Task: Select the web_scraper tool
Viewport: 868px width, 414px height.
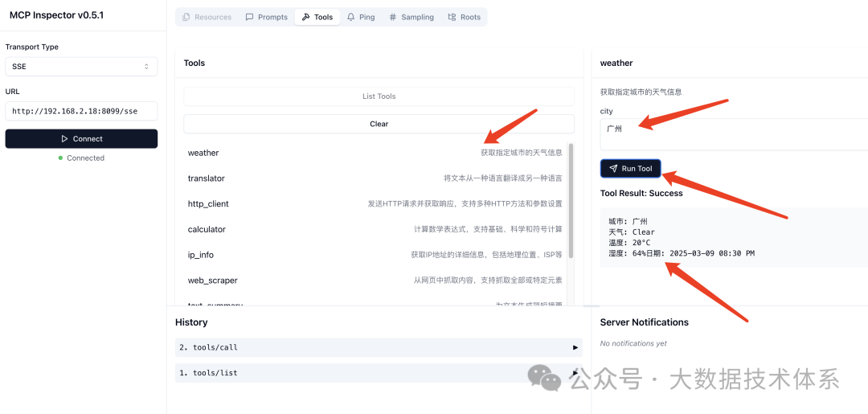Action: pos(375,280)
